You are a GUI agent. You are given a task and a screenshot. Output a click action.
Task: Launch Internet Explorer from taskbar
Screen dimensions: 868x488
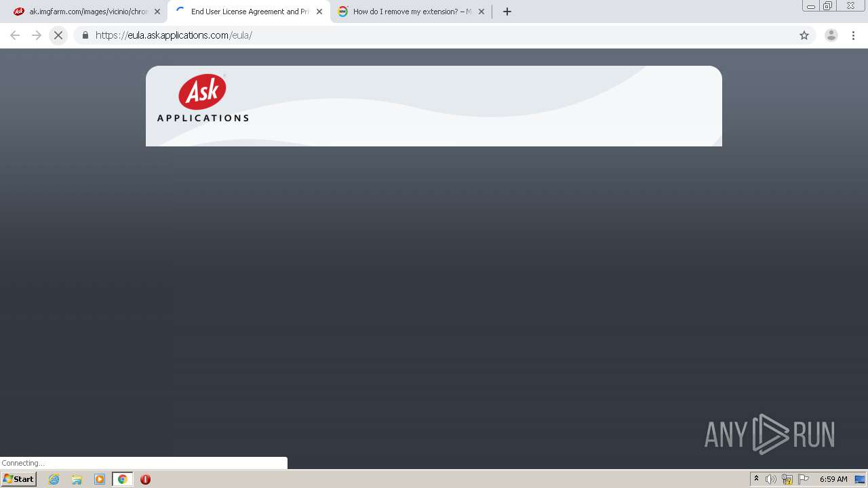click(54, 479)
